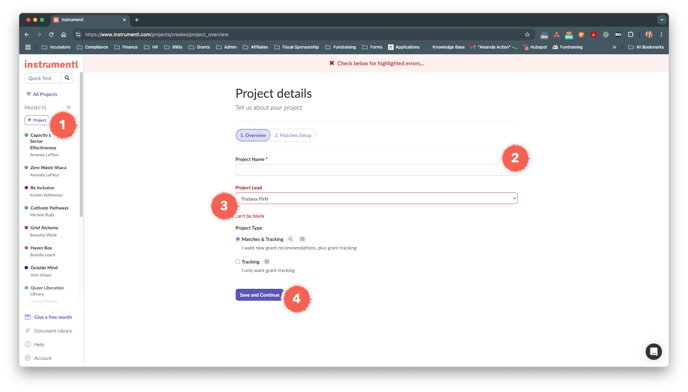Open the Affiliates bookmark folder

(x=255, y=47)
